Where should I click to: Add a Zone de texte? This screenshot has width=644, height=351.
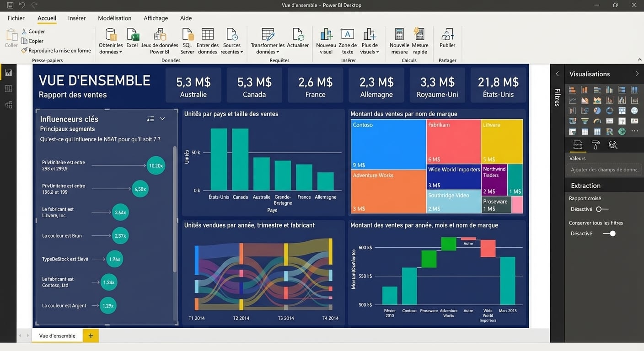tap(348, 41)
